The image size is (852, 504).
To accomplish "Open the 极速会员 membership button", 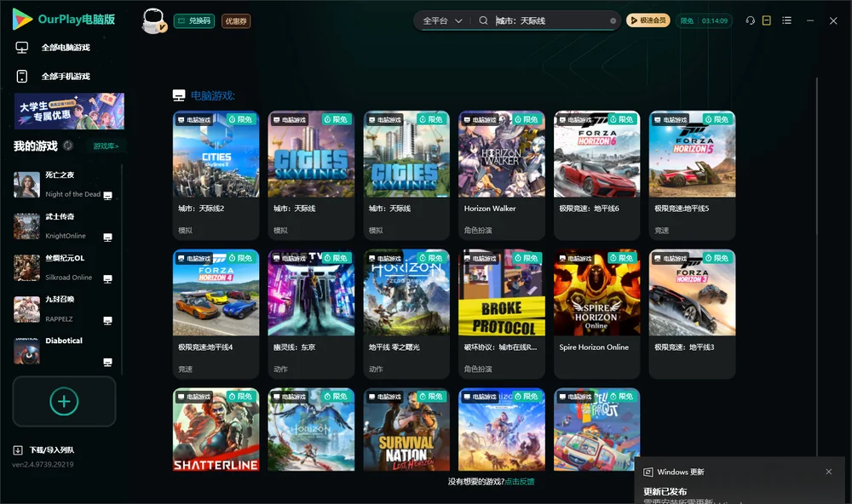I will (648, 20).
